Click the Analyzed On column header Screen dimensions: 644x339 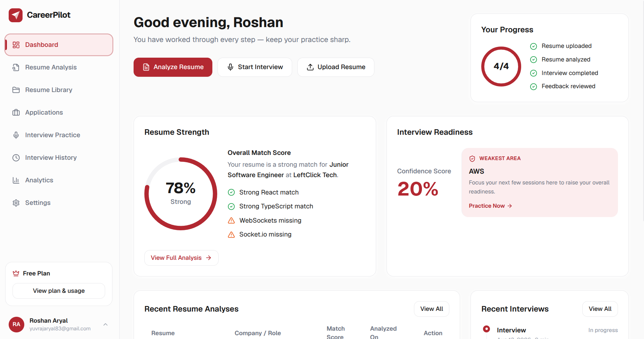[383, 332]
